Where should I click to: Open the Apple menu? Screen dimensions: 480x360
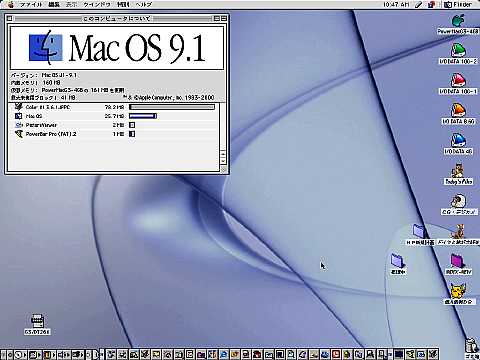click(x=11, y=4)
